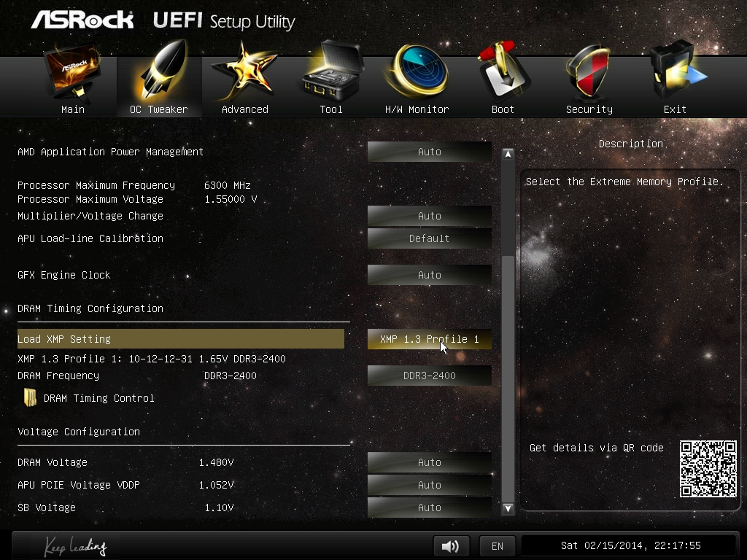Click the EN language button
Viewport: 747px width, 560px height.
498,546
